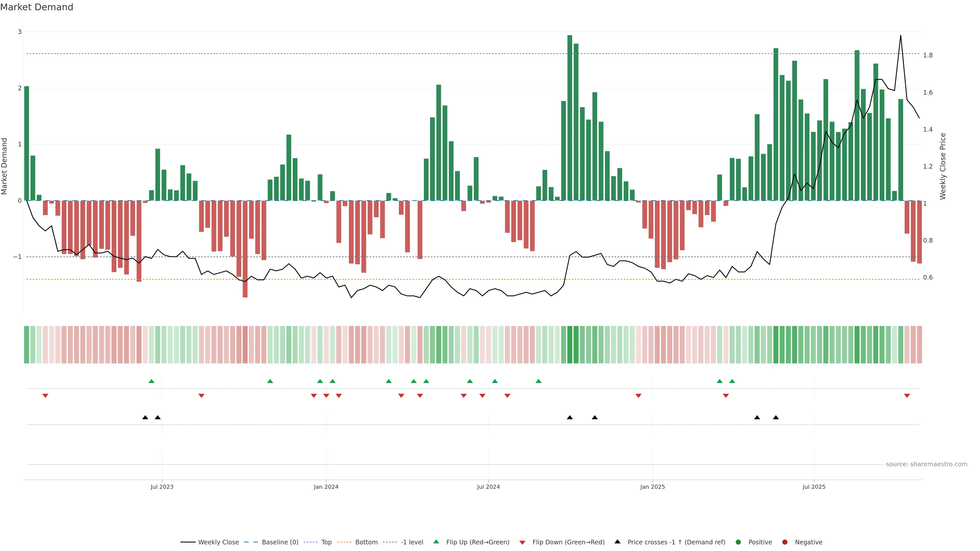Click the source: sharemaestro.com text

(926, 464)
